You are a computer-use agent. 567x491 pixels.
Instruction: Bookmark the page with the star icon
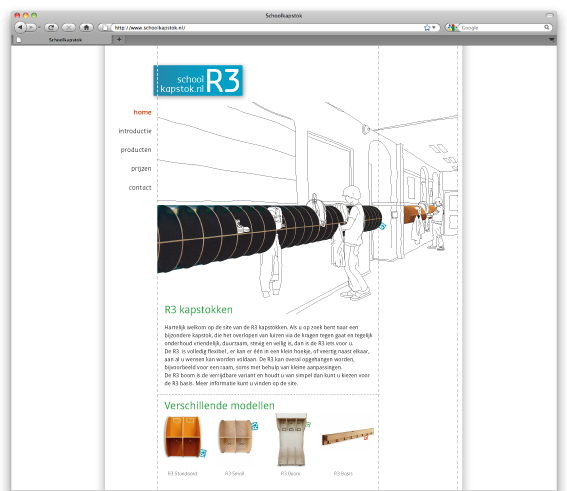(x=427, y=27)
